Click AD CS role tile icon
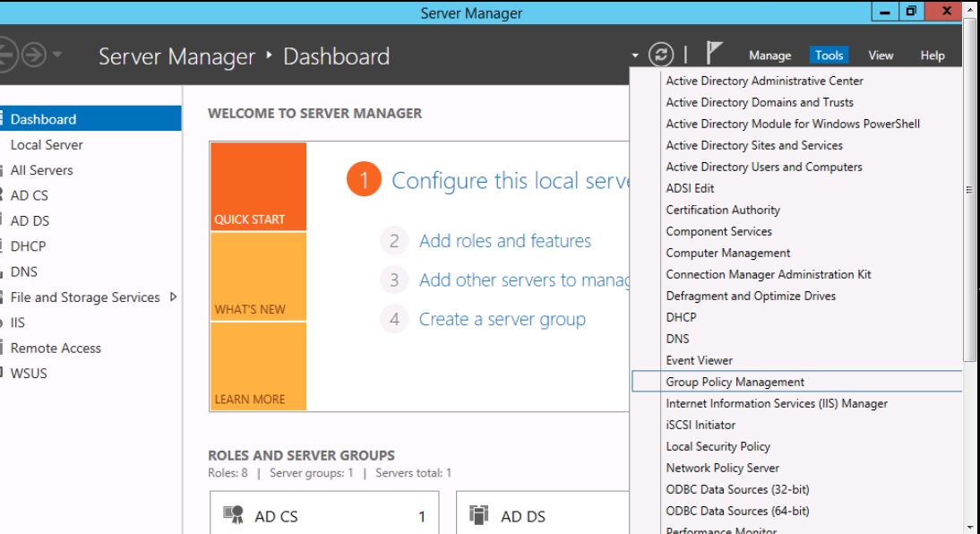Viewport: 980px width, 534px height. pos(233,515)
